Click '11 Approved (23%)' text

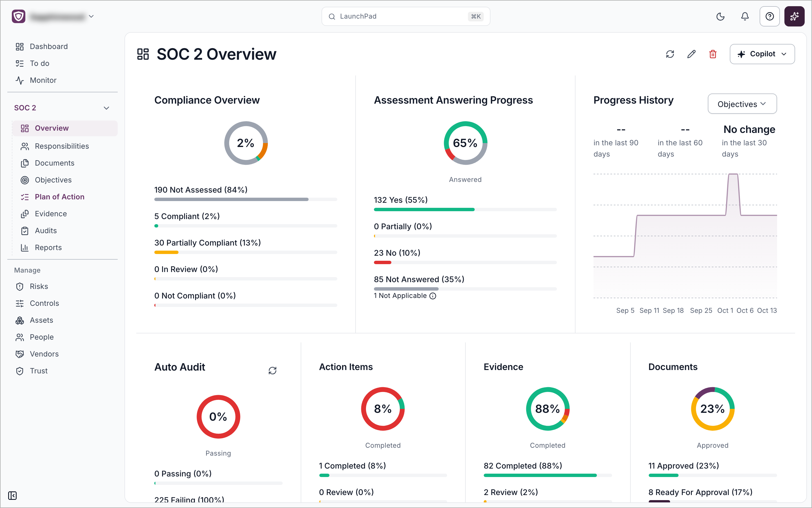pos(683,466)
